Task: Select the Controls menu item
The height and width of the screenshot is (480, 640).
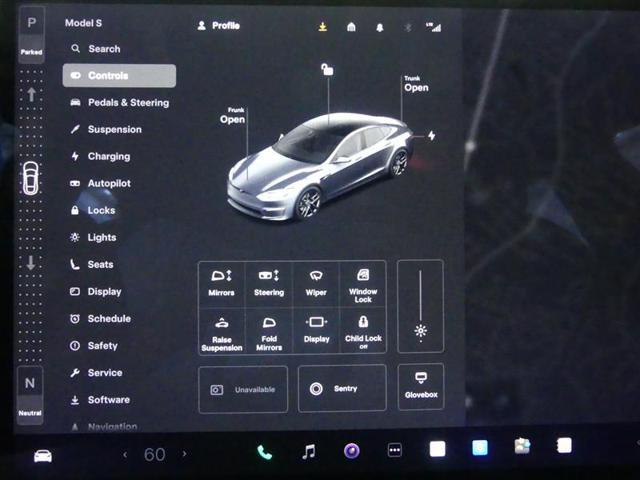Action: [119, 76]
